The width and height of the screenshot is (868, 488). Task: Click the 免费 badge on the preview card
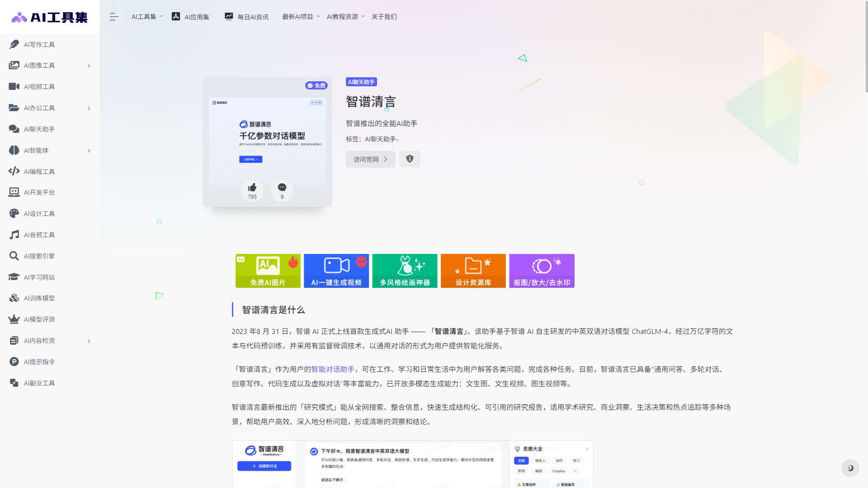point(316,85)
